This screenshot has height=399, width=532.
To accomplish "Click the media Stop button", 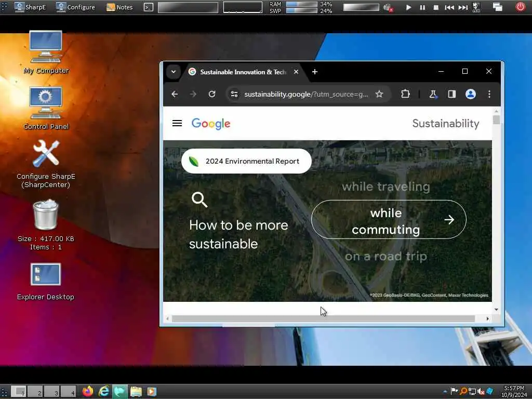I will pos(436,7).
